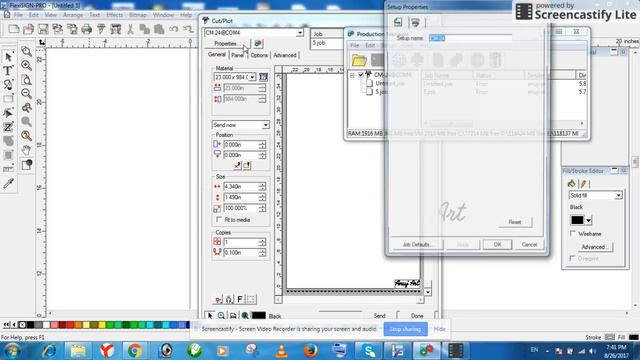This screenshot has width=640, height=360.
Task: Click the Done button
Action: pos(417,316)
